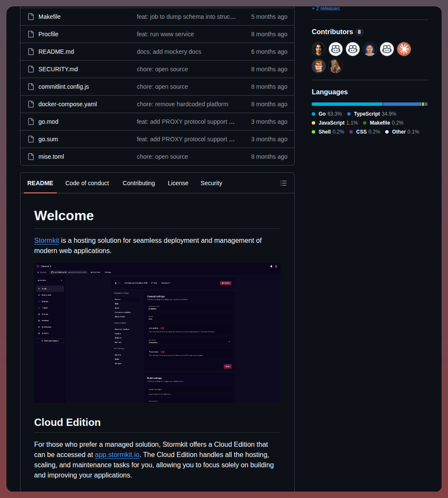The image size is (448, 498).
Task: Switch to the Code of conduct tab
Action: (87, 183)
